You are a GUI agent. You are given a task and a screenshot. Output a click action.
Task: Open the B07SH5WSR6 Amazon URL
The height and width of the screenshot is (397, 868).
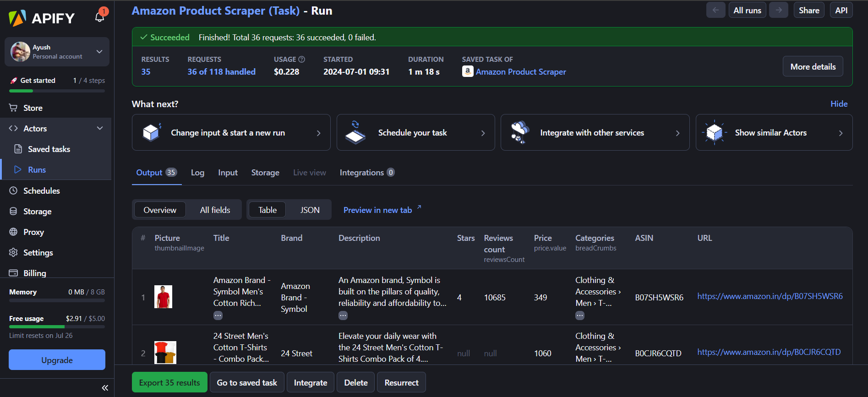[770, 296]
